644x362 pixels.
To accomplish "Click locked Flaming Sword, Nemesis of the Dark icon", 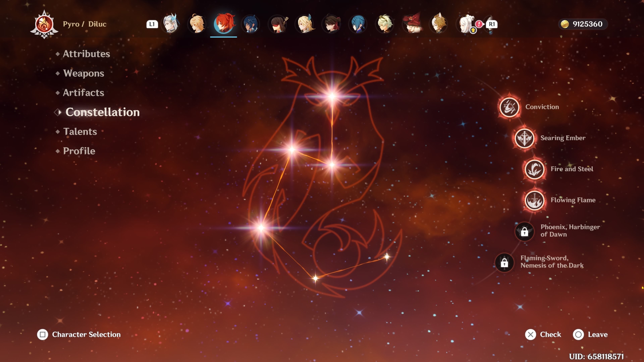I will (504, 262).
